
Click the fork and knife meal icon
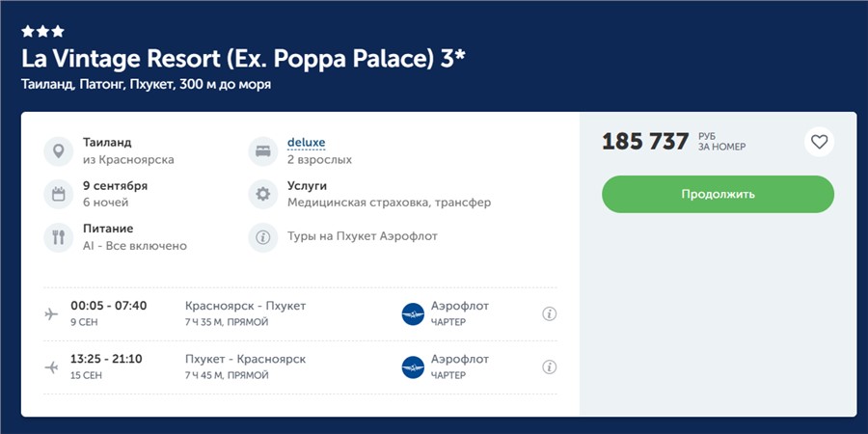click(x=58, y=237)
